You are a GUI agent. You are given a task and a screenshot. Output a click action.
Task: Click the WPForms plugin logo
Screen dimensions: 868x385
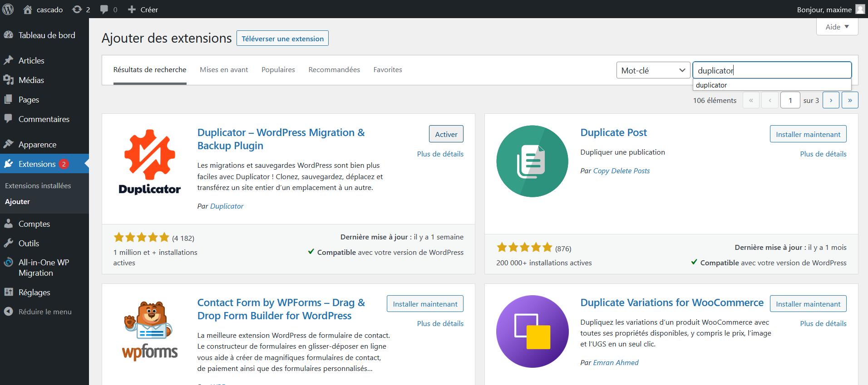[x=150, y=331]
